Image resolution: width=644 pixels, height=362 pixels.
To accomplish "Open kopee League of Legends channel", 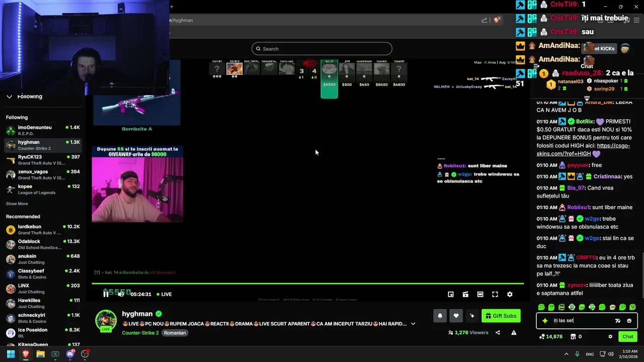I will click(x=43, y=190).
